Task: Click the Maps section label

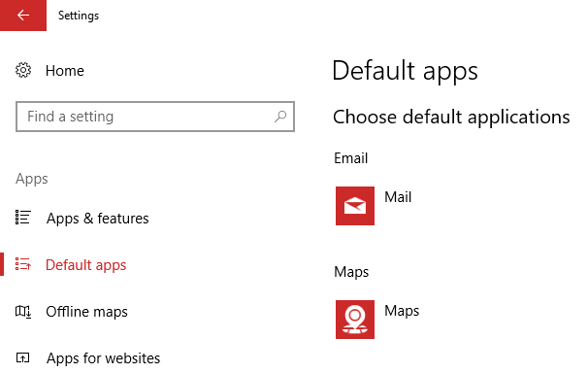Action: point(351,272)
